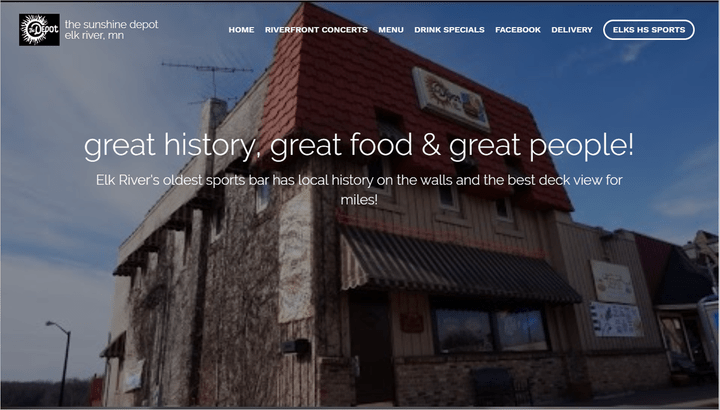Select MENU in the navigation bar

tap(391, 30)
